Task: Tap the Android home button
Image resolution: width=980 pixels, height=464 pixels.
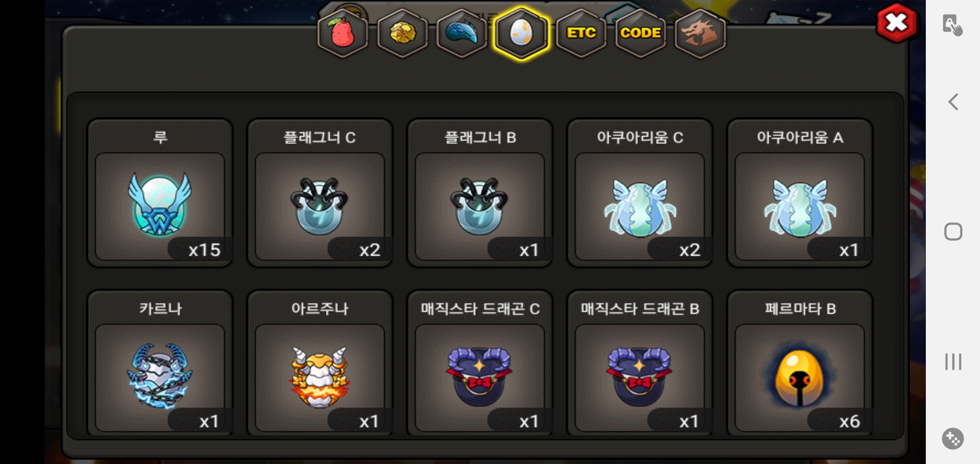Action: pyautogui.click(x=953, y=232)
